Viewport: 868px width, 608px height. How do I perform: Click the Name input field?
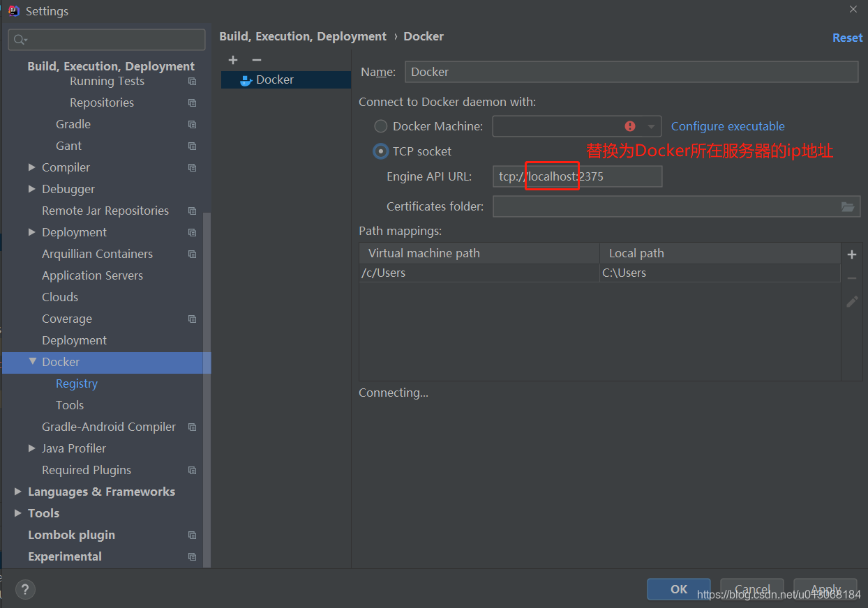631,72
